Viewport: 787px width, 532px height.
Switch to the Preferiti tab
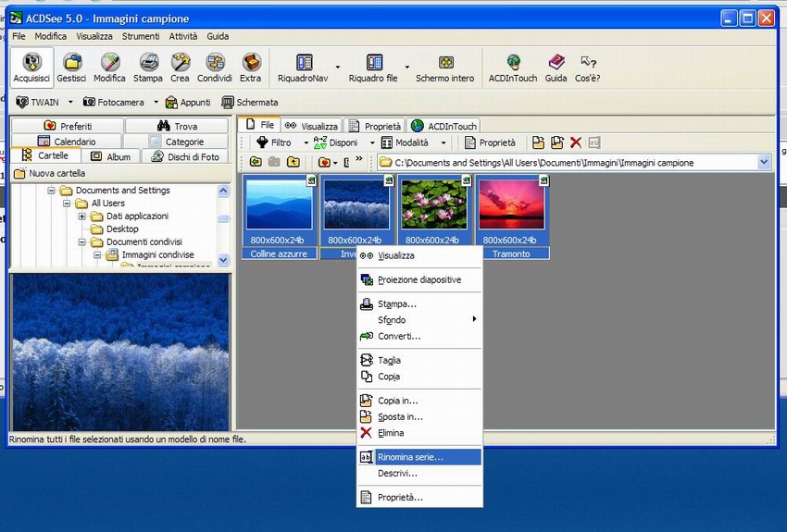coord(68,126)
